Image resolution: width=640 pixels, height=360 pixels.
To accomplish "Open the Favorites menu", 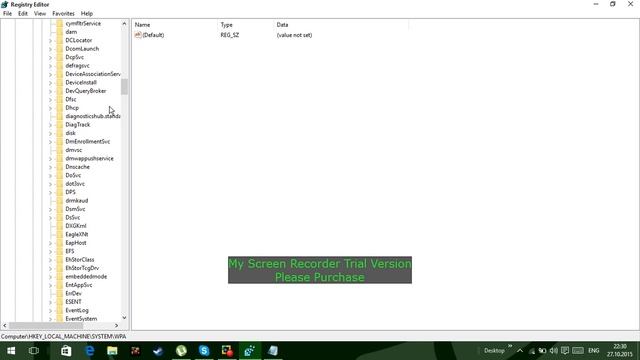I will click(x=63, y=13).
